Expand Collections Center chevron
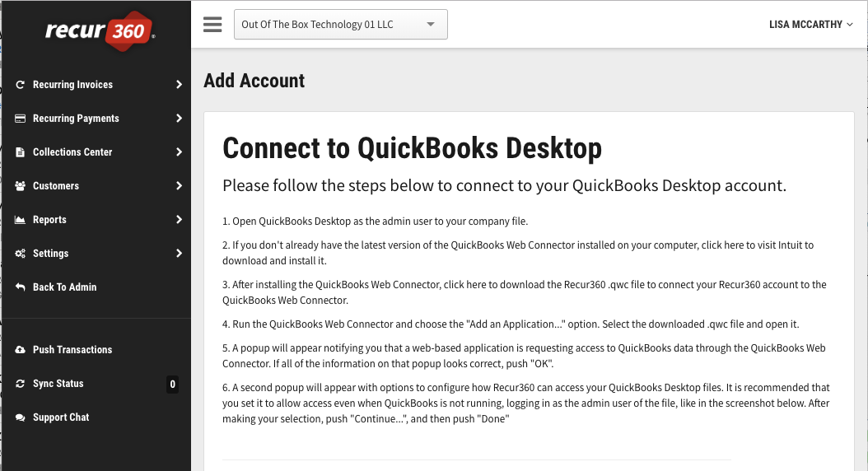Viewport: 868px width, 471px height. (179, 152)
